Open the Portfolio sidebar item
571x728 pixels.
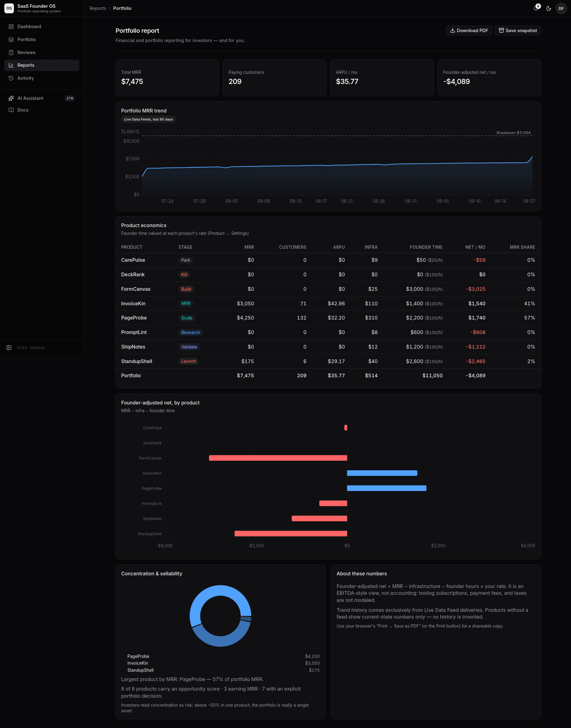42,40
